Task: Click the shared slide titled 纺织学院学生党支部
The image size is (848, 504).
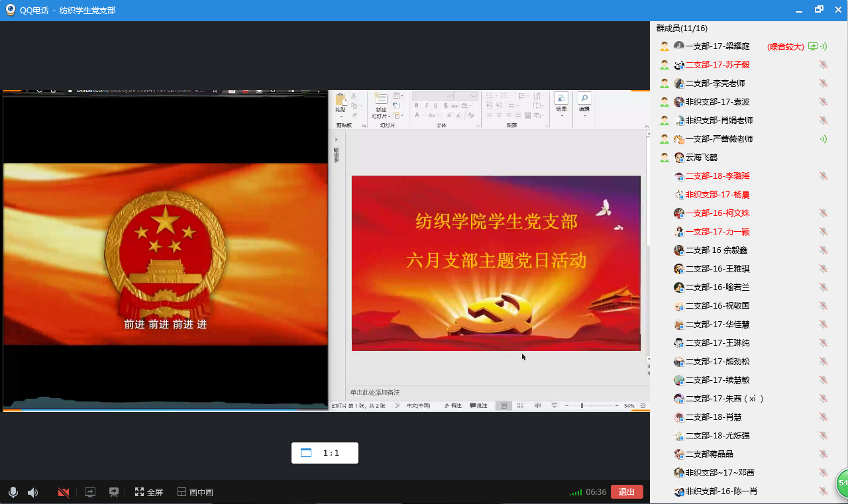Action: pyautogui.click(x=496, y=263)
